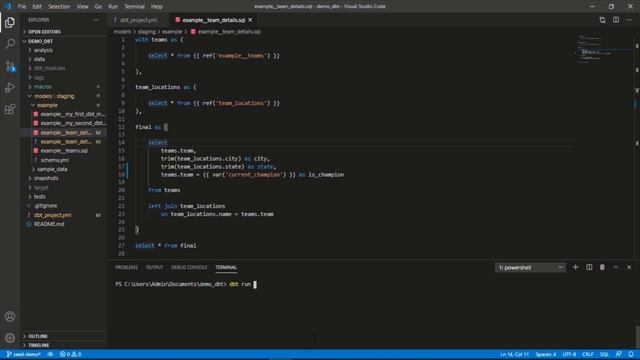This screenshot has height=360, width=640.
Task: Click Explorer more actions ellipsis
Action: (x=96, y=20)
